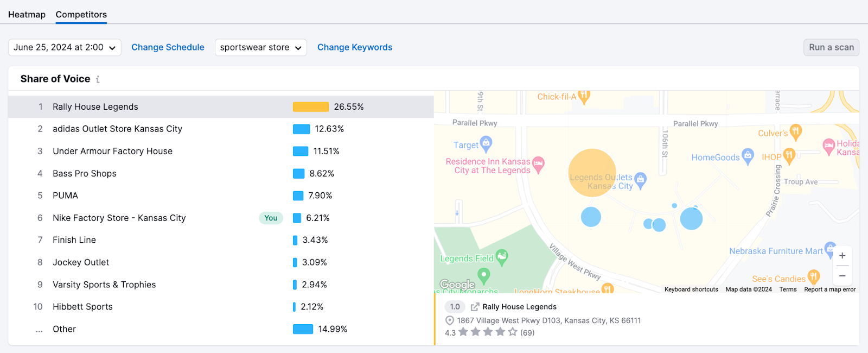The image size is (868, 353).
Task: Click the Legends Field map marker
Action: [502, 257]
